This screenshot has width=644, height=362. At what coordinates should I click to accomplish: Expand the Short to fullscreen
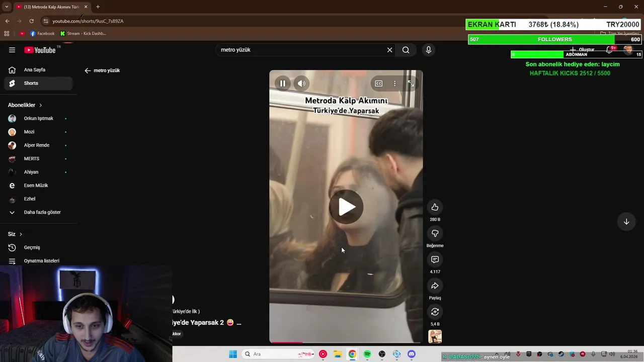pos(411,83)
